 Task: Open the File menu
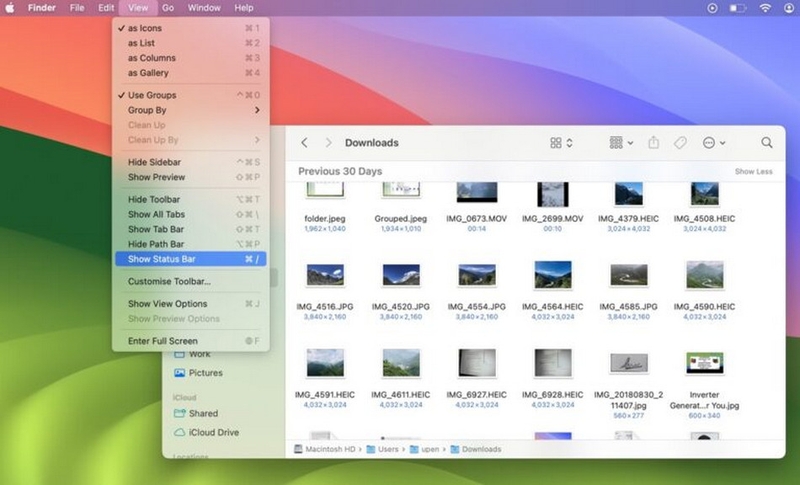point(77,8)
